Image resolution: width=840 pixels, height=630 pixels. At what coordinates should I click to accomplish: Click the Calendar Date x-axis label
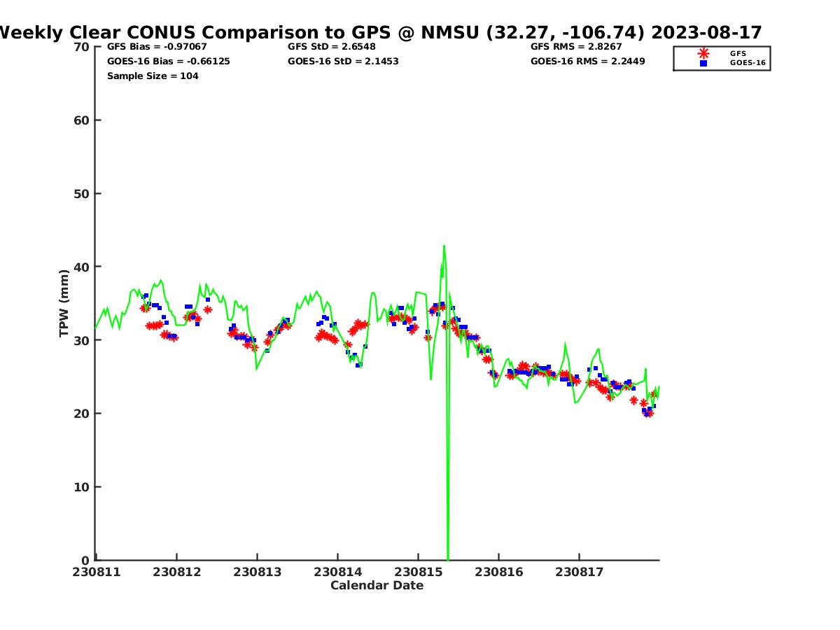tap(377, 586)
